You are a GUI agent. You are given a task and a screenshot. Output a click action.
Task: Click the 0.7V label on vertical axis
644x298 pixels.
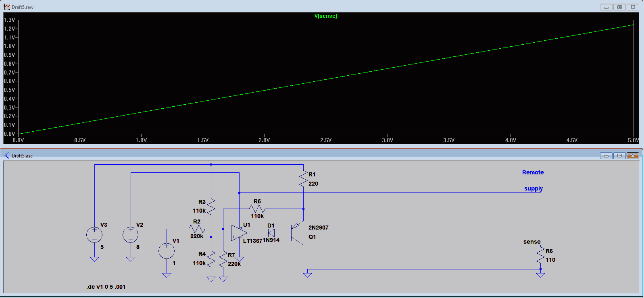(x=9, y=72)
